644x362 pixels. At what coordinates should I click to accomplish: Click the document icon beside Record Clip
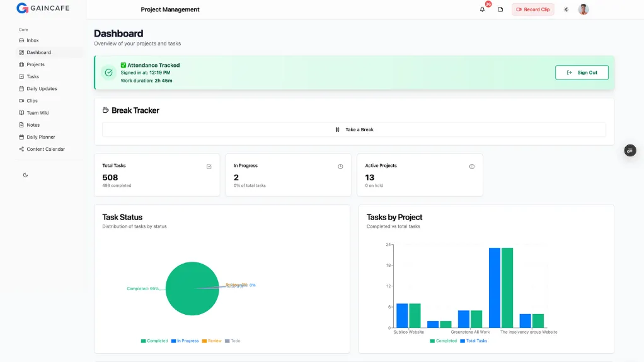500,9
